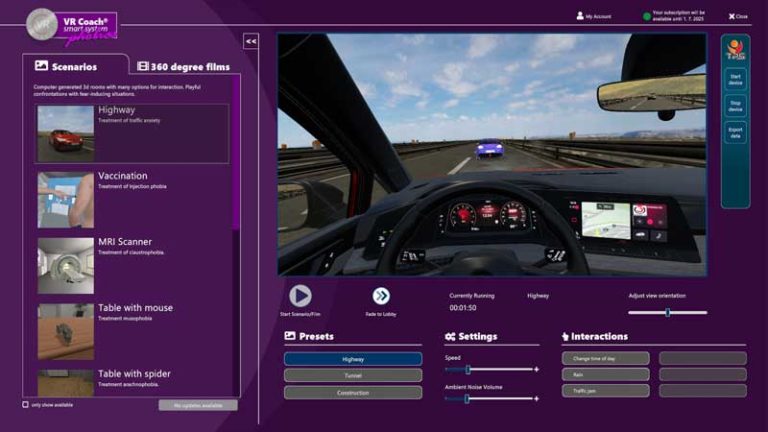Click the elapsed time 00:01:50
Image resolution: width=768 pixels, height=432 pixels.
(463, 308)
